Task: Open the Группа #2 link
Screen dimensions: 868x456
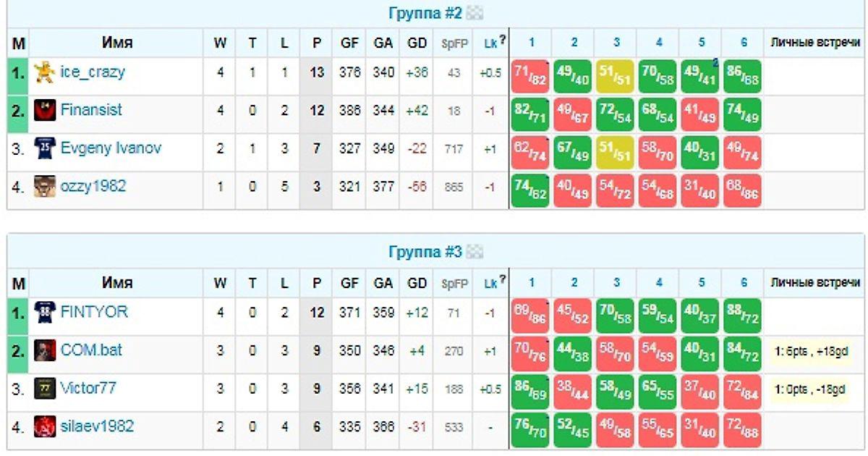Action: point(425,13)
